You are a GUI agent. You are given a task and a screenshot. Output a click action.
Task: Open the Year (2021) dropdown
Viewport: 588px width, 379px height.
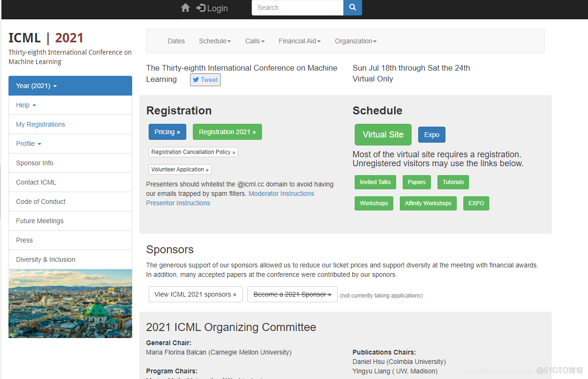(x=70, y=86)
